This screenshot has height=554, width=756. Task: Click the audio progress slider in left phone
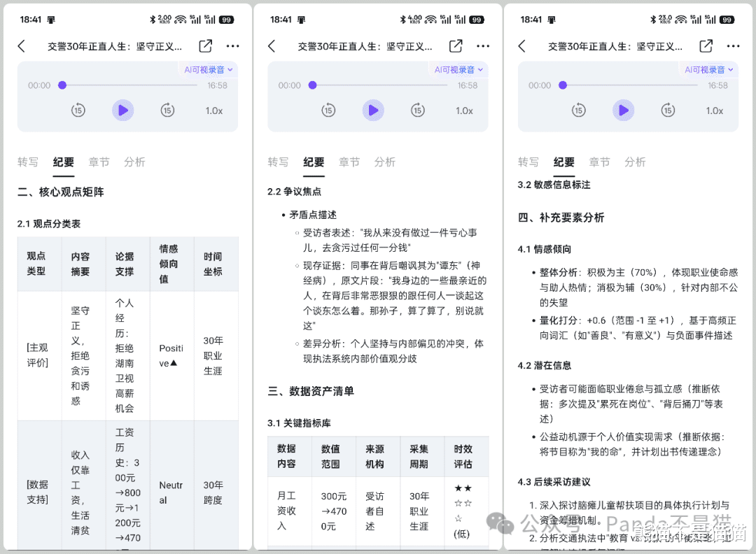(128, 85)
